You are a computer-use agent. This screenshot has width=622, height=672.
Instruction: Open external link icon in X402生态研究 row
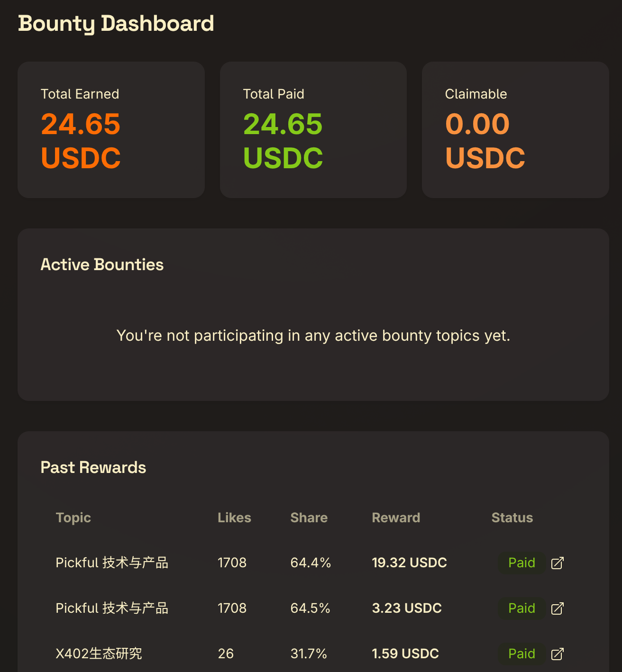pyautogui.click(x=557, y=654)
